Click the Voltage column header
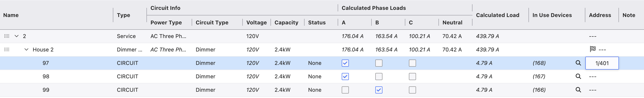This screenshot has height=98, width=644. 256,23
